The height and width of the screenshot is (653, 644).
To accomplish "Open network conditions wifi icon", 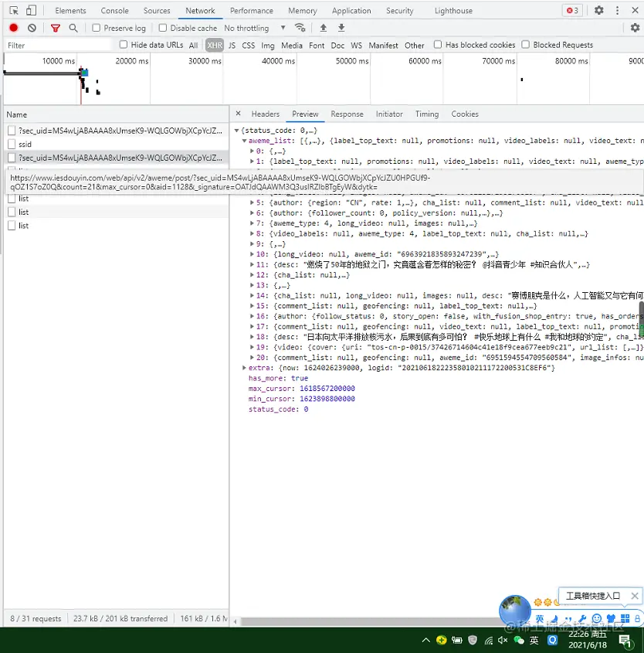I will [300, 28].
